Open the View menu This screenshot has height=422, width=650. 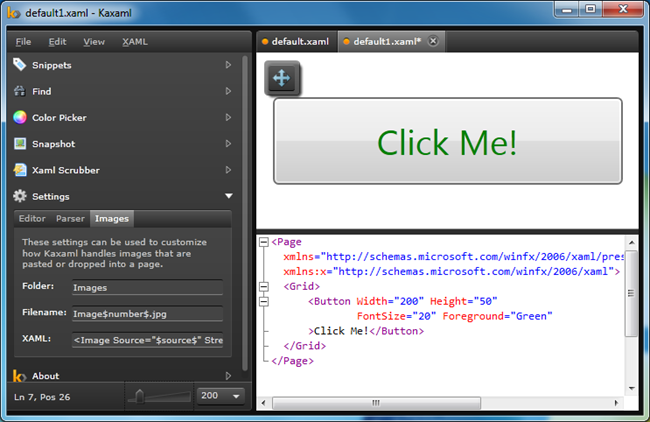94,41
